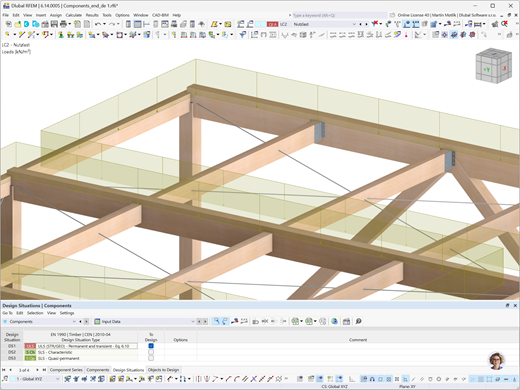
Task: Open the File menu
Action: click(x=6, y=15)
